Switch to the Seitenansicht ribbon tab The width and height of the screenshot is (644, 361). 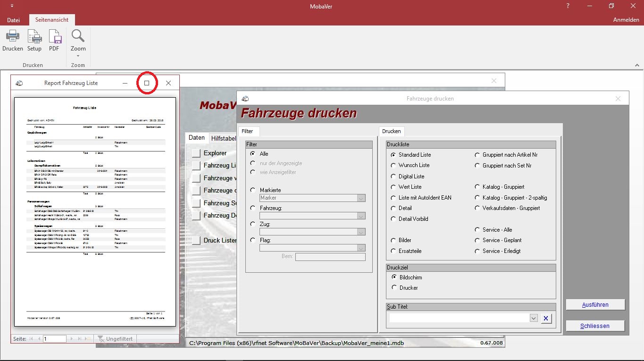pos(52,20)
